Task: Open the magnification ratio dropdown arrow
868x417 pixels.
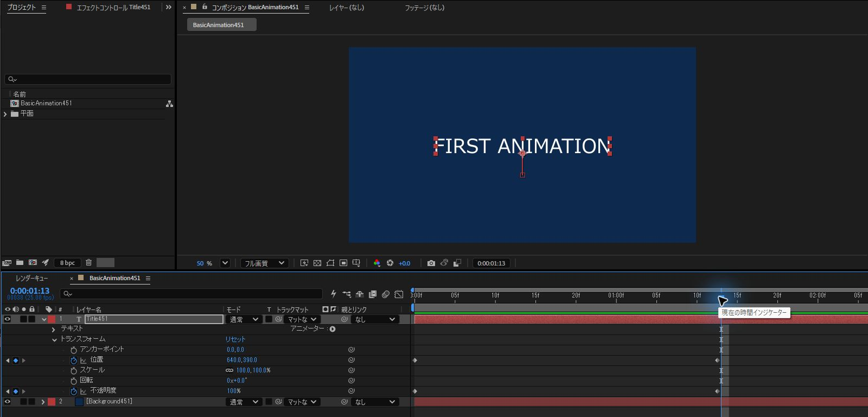Action: point(225,263)
